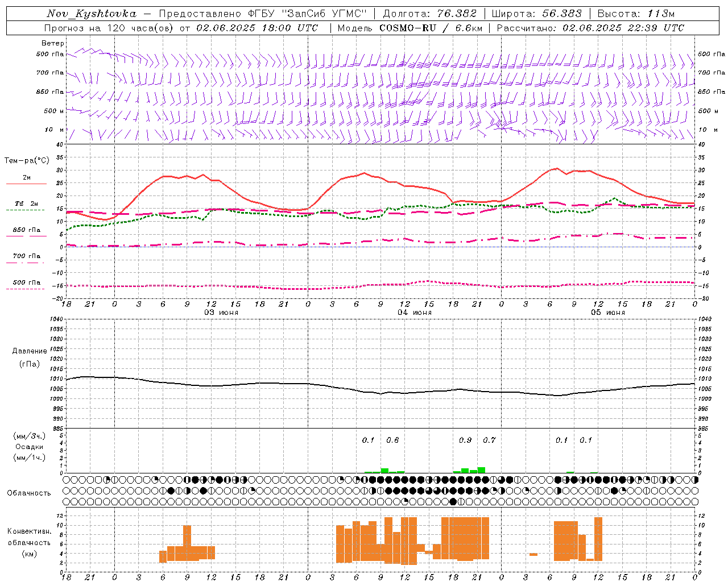Click the tallest convective cloud bar on 03 июня

(187, 543)
